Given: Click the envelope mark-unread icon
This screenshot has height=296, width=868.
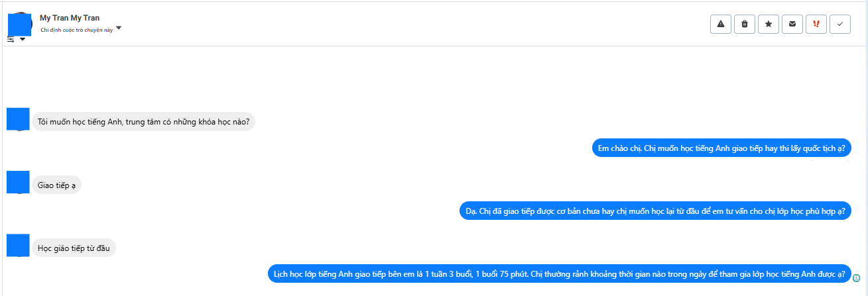Looking at the screenshot, I should click(792, 24).
